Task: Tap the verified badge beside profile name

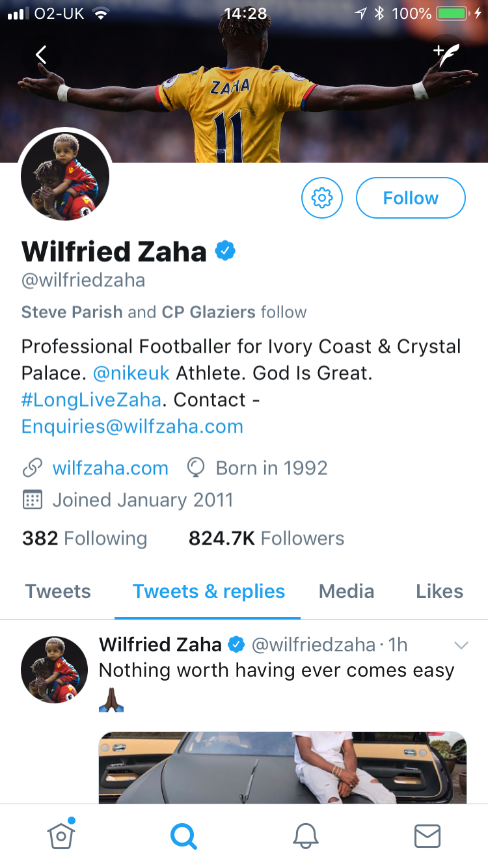Action: [225, 251]
